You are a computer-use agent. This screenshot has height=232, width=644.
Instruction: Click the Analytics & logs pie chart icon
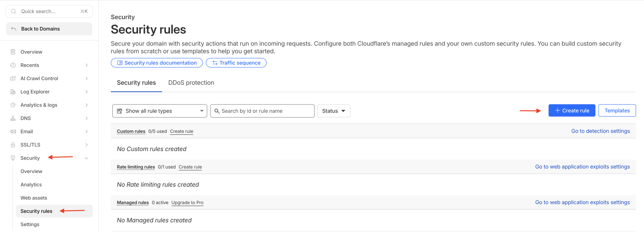[13, 105]
